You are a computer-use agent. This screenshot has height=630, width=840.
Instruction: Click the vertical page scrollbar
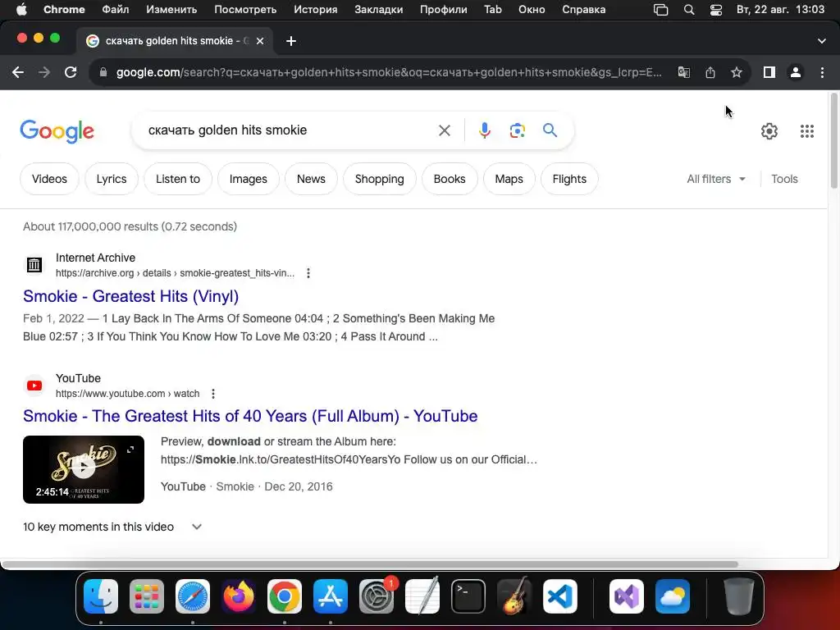(833, 141)
